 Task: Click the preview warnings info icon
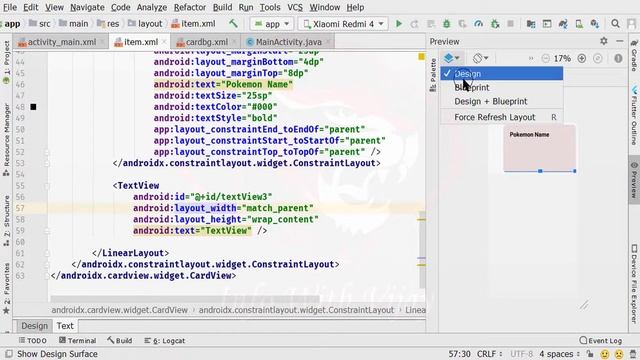click(x=618, y=58)
